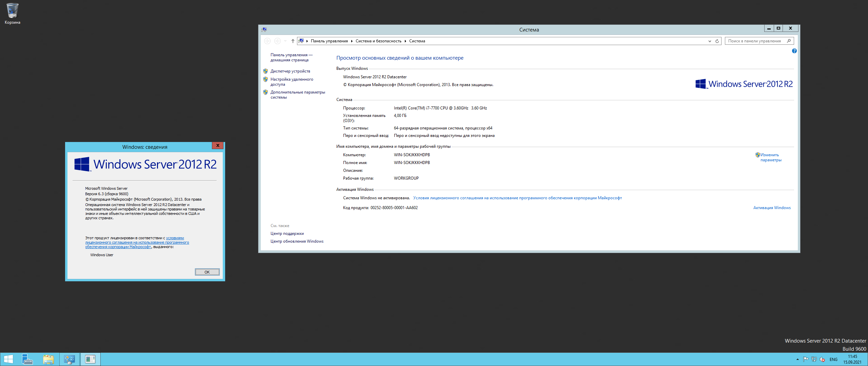Click the Windows Server 2012 R2 logo in System window
This screenshot has width=868, height=366.
pos(744,84)
